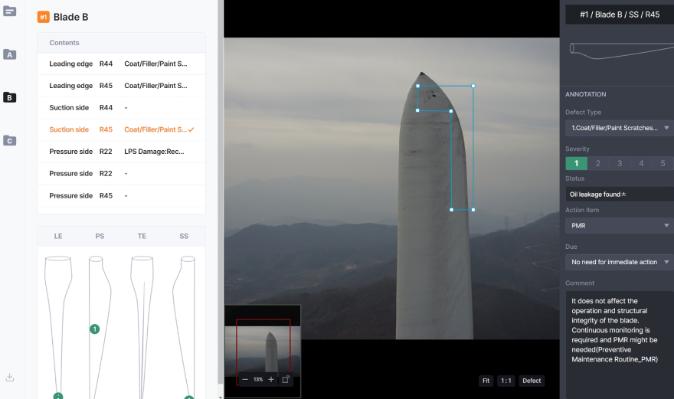This screenshot has height=399, width=674.
Task: Set severity level to 2
Action: coord(598,163)
